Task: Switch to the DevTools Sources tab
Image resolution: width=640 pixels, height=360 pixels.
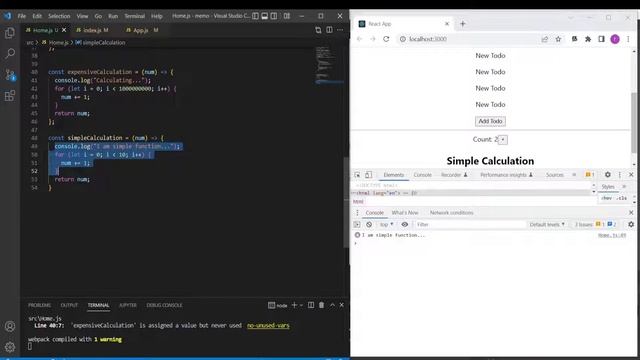Action: 554,175
